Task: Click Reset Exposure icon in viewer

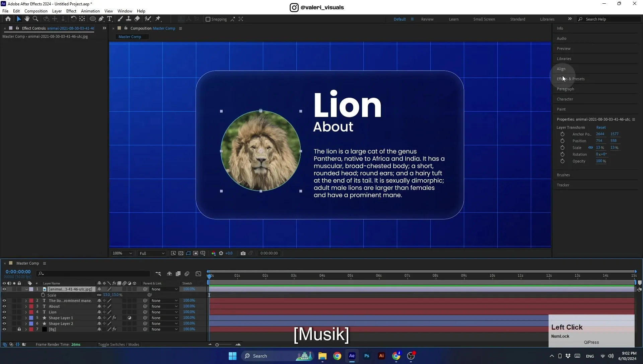Action: click(x=221, y=253)
